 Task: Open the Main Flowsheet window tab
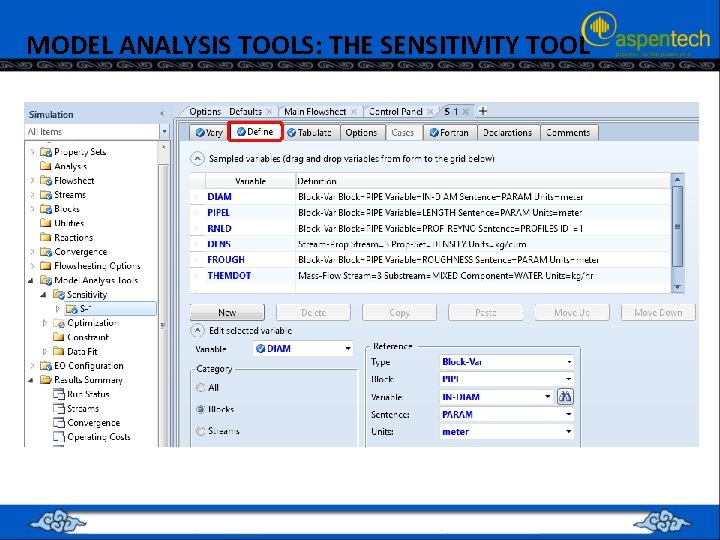[315, 112]
